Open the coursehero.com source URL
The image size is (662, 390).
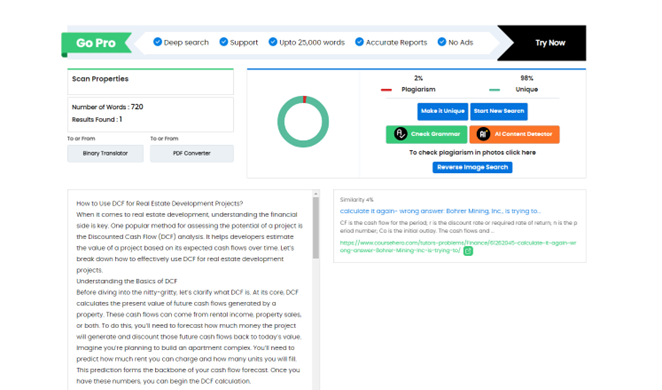point(458,246)
